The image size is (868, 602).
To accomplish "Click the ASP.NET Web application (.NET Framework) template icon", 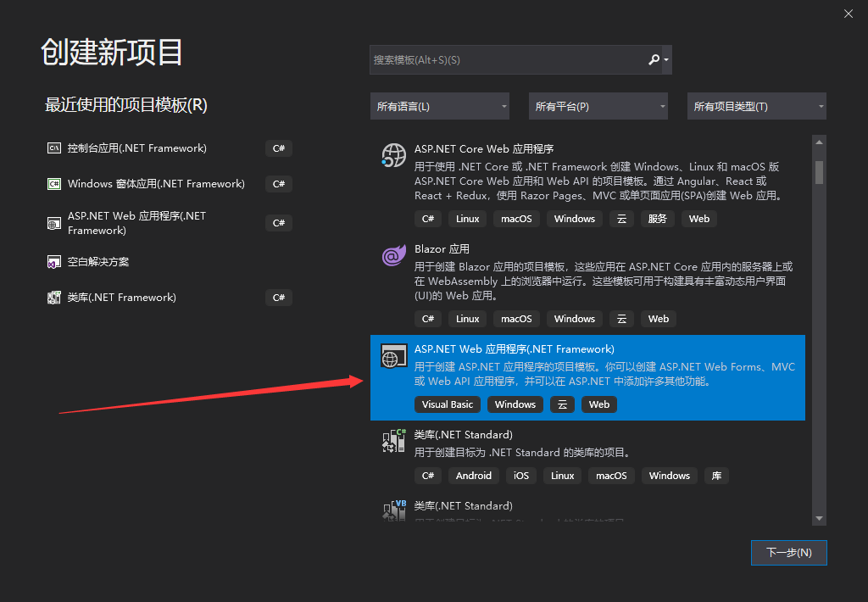I will click(x=390, y=356).
